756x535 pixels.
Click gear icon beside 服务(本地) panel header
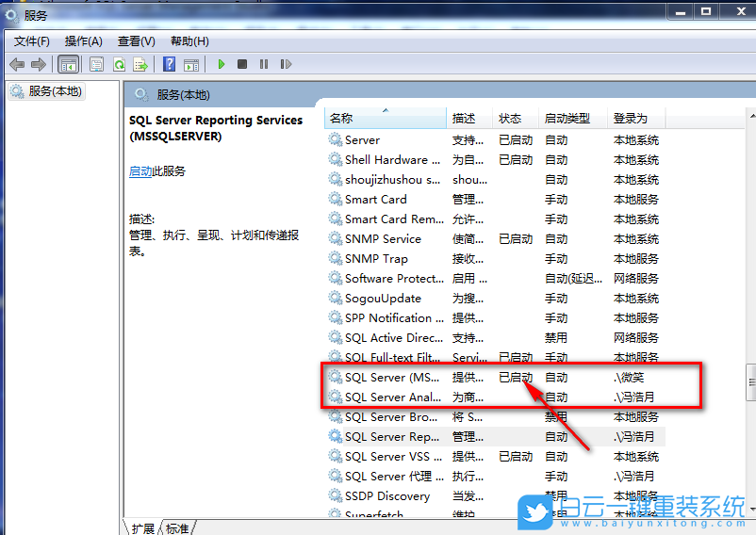(141, 94)
